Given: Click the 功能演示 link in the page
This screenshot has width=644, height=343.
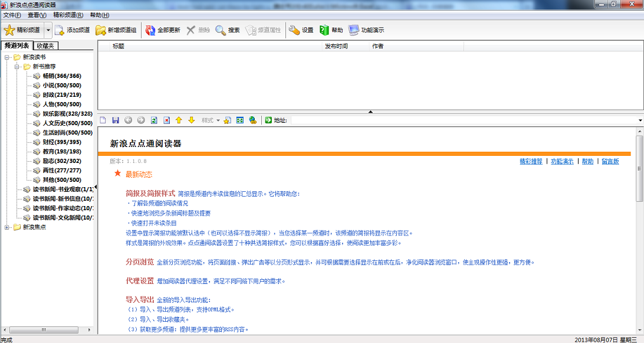Looking at the screenshot, I should pyautogui.click(x=562, y=162).
